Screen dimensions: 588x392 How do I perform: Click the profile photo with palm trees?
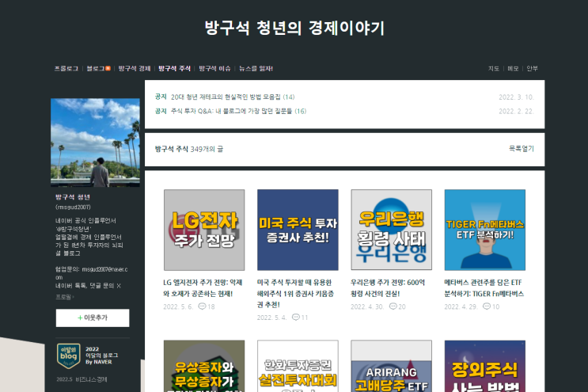(x=95, y=143)
